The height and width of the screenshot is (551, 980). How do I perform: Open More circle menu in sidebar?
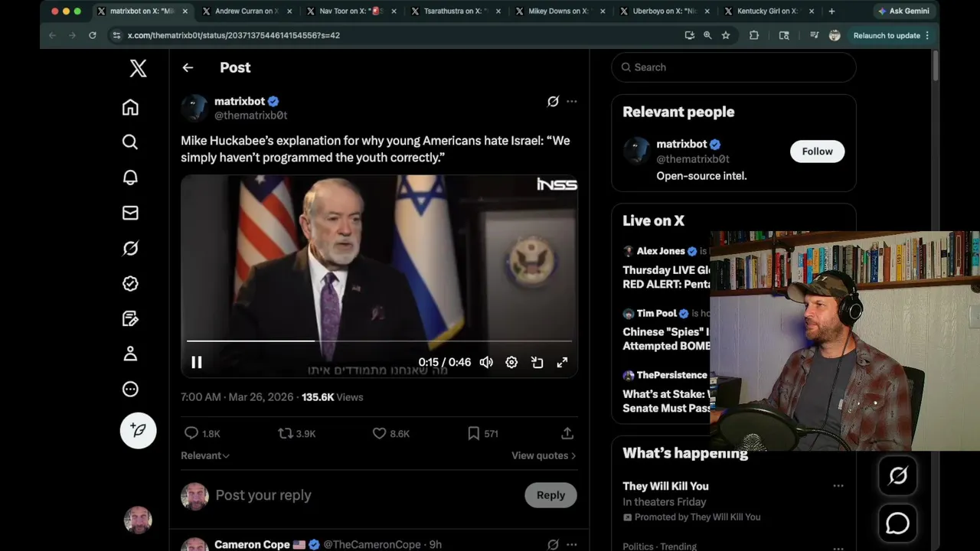(x=130, y=389)
